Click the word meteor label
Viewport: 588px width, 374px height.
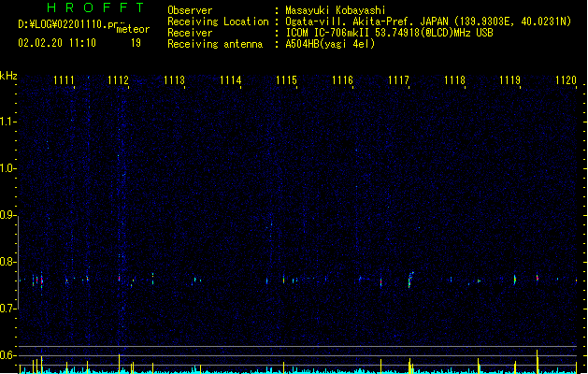(133, 29)
